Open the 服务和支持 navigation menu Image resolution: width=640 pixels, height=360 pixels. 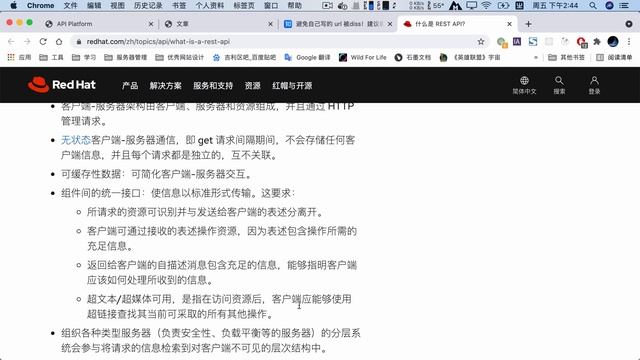[x=213, y=86]
